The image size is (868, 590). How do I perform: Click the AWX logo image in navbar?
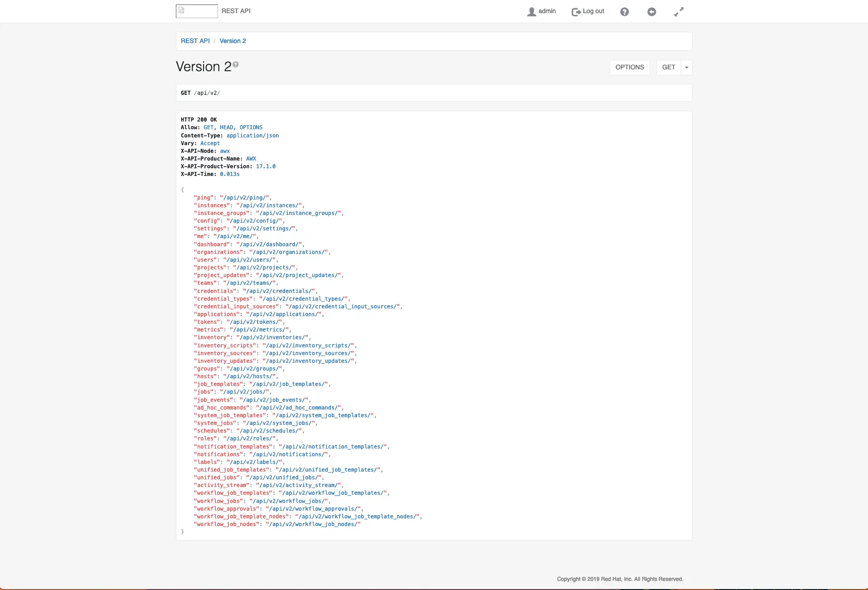(x=196, y=11)
